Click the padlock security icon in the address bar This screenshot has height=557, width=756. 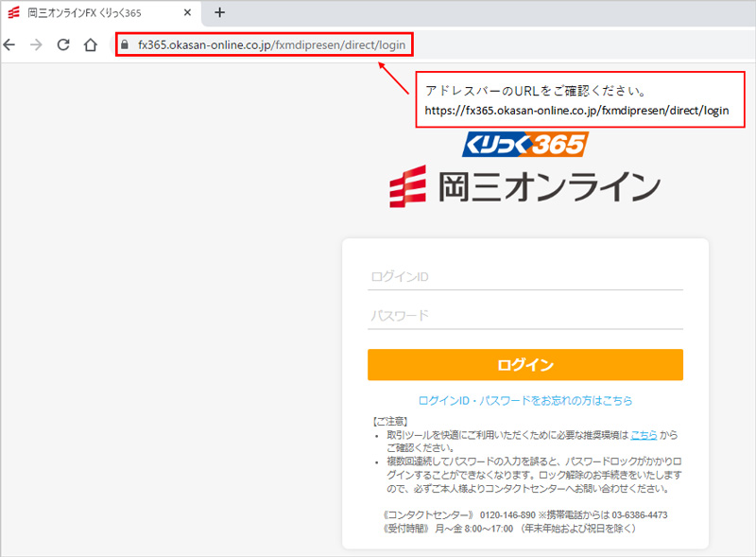124,44
